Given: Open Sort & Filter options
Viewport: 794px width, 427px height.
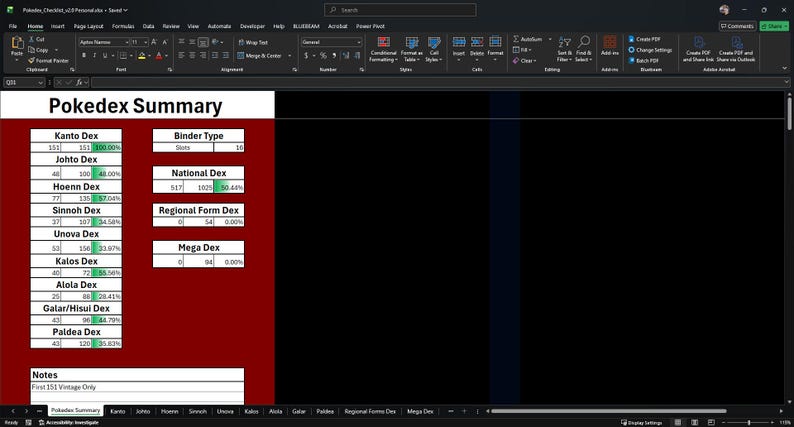Looking at the screenshot, I should (564, 49).
